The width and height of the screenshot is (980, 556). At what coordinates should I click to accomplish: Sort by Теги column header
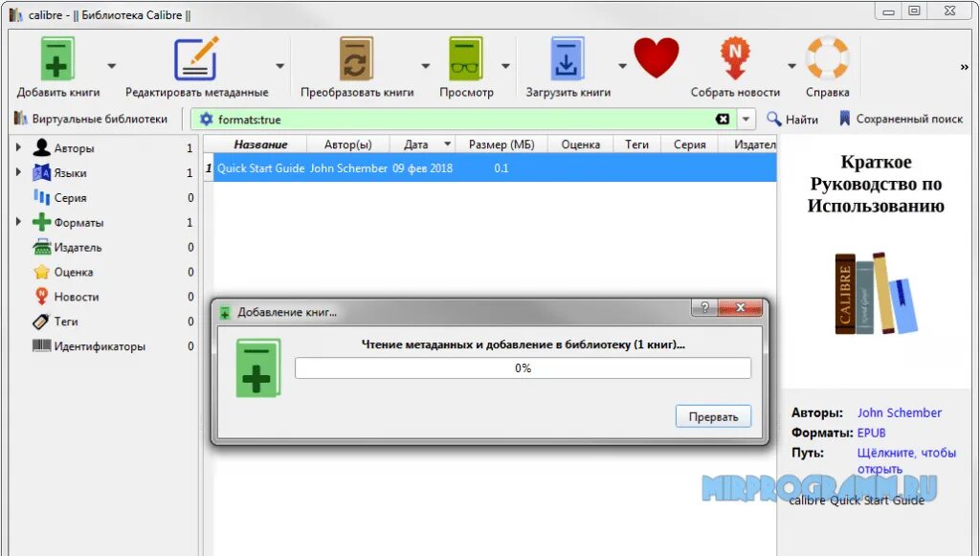[x=636, y=145]
